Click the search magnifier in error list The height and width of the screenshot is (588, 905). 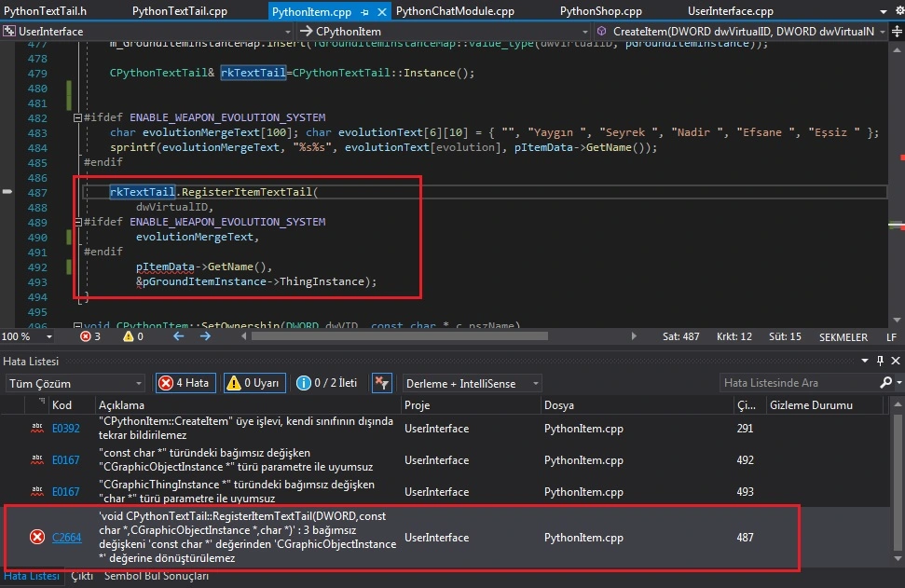tap(884, 383)
